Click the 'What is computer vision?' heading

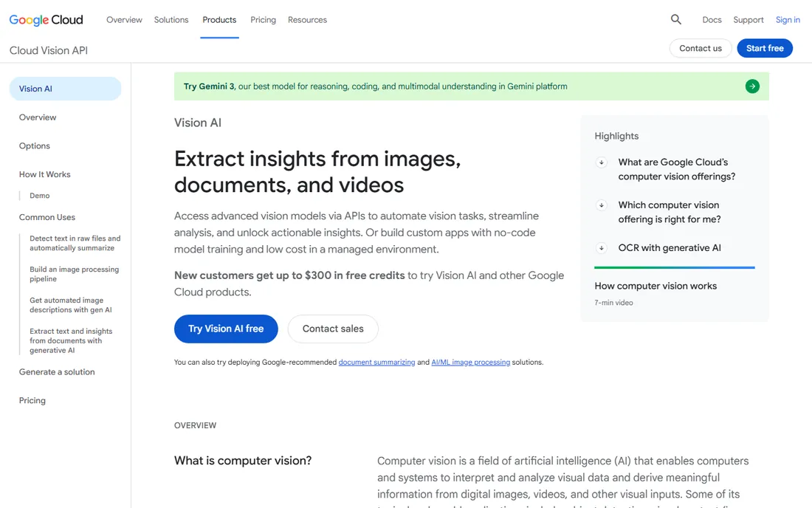243,460
